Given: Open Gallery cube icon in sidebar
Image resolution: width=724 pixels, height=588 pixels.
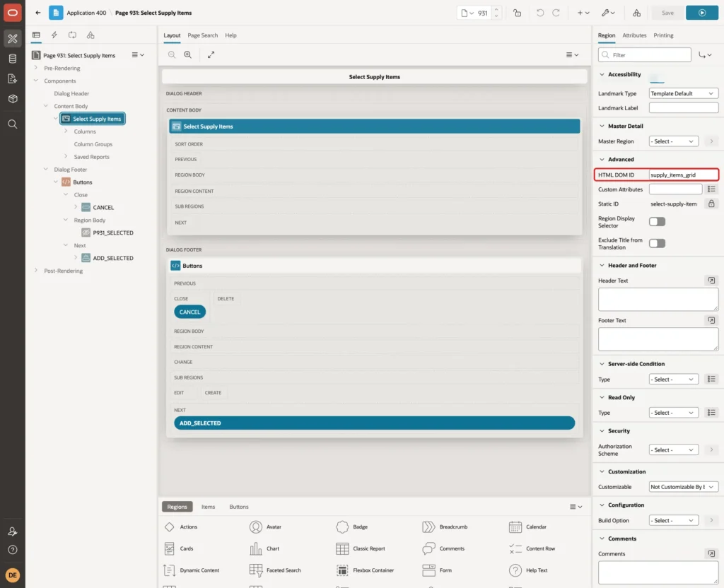Looking at the screenshot, I should [13, 99].
